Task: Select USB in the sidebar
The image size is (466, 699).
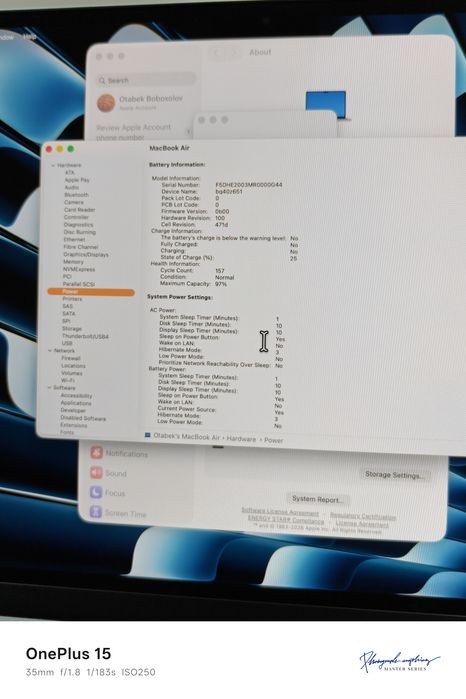Action: click(x=67, y=343)
